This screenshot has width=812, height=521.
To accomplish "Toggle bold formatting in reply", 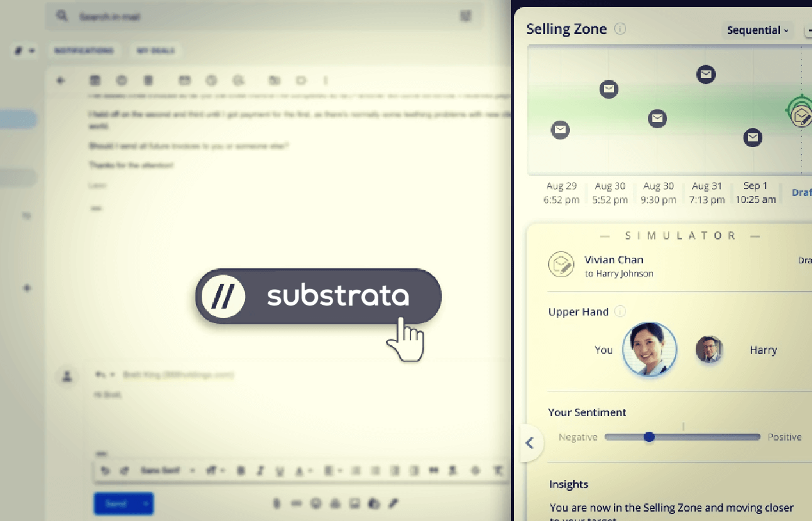I will [241, 471].
